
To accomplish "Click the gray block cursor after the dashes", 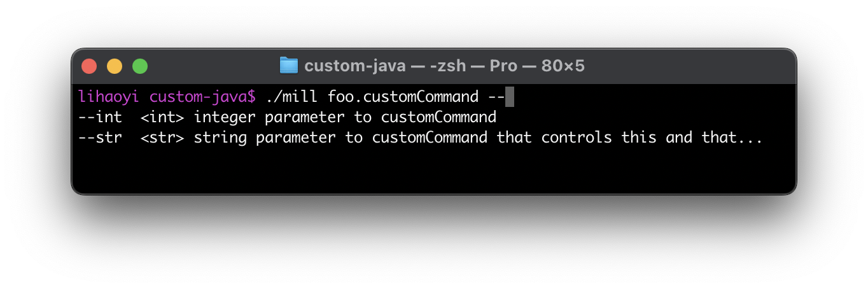I will coord(509,97).
